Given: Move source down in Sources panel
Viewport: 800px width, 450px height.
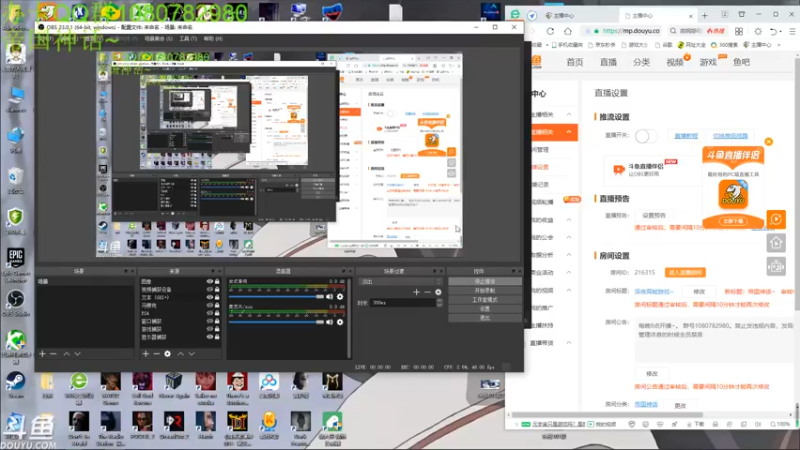Looking at the screenshot, I should pyautogui.click(x=192, y=354).
